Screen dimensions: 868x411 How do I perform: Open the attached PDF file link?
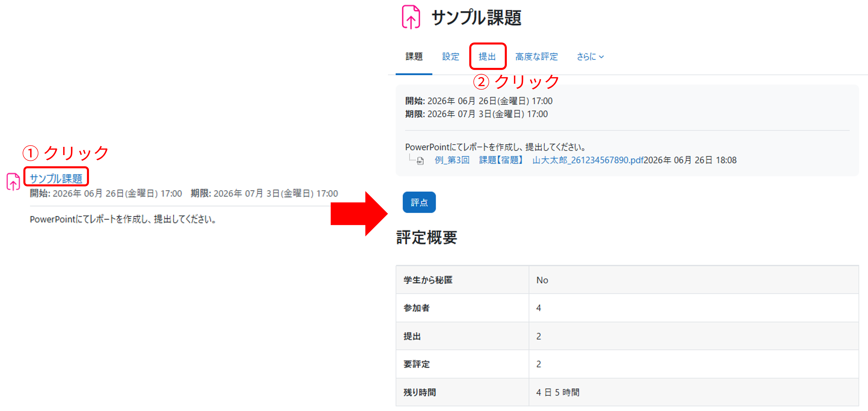(539, 160)
